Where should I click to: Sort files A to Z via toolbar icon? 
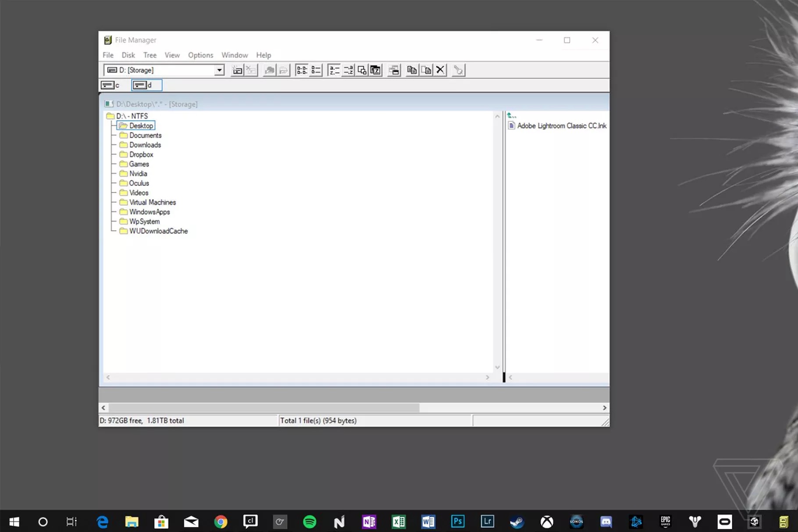[x=334, y=70]
